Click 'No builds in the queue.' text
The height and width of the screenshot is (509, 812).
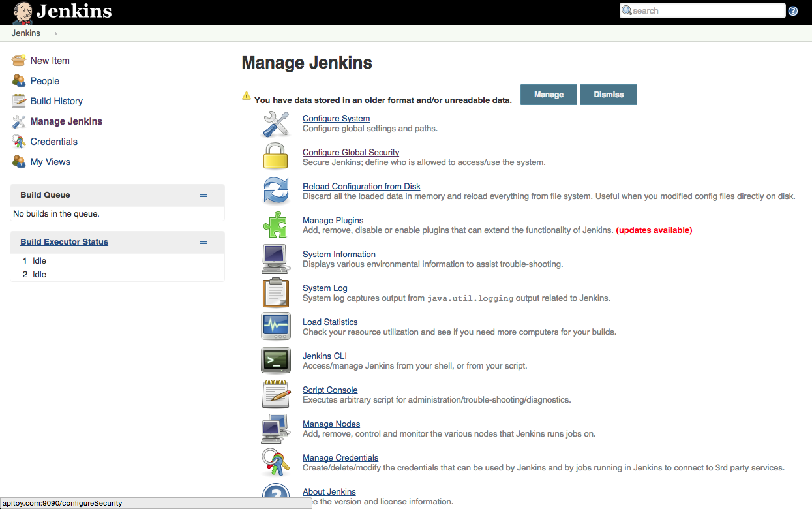pos(56,214)
